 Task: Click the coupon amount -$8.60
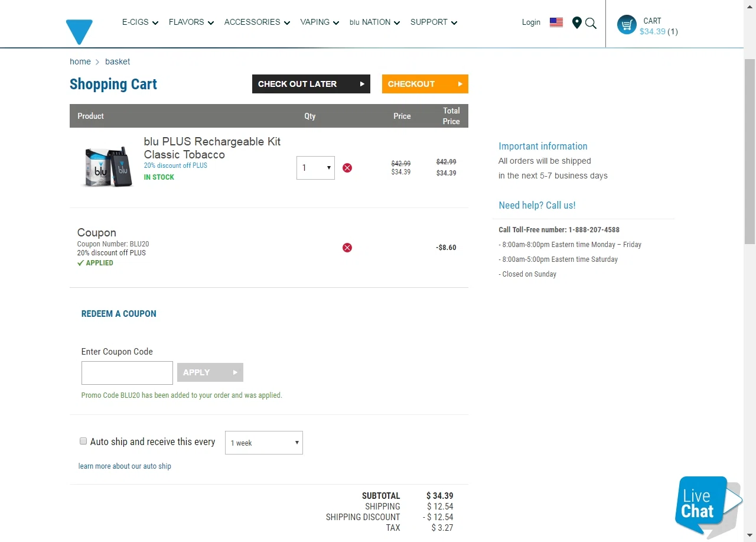coord(446,248)
